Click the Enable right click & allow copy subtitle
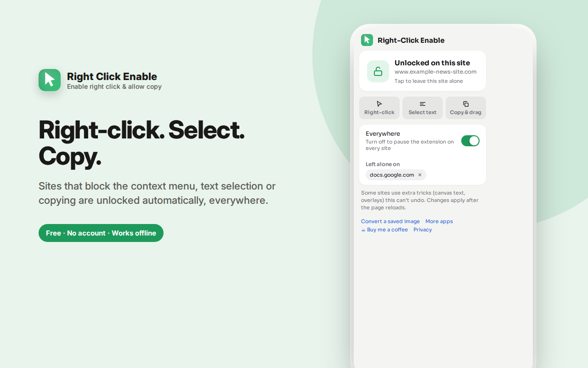 coord(114,86)
